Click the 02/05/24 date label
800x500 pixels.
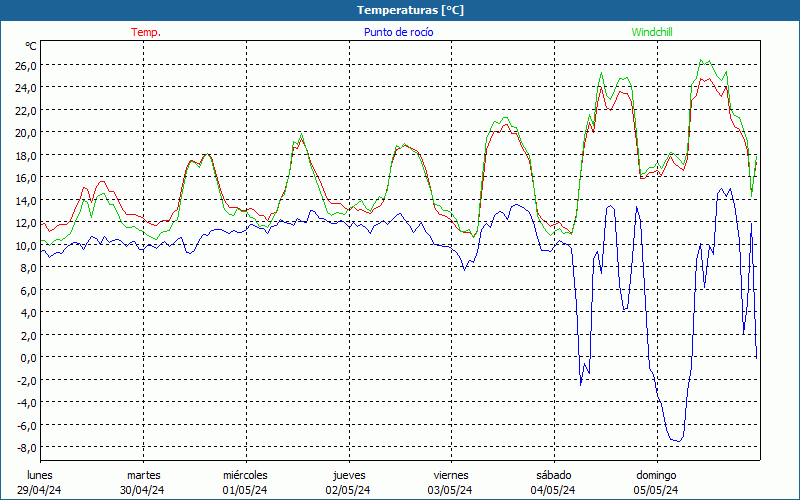[x=348, y=490]
